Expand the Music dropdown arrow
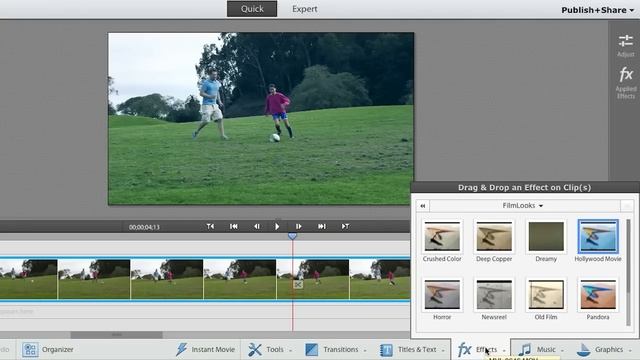Screen dimensions: 640x360 click(562, 351)
